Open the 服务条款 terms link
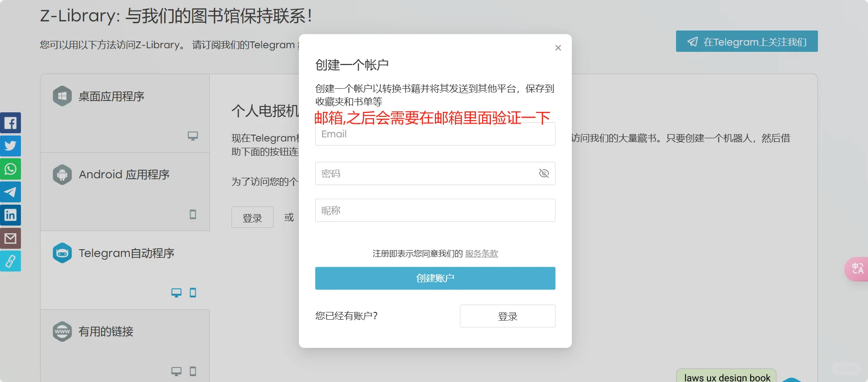 click(481, 254)
